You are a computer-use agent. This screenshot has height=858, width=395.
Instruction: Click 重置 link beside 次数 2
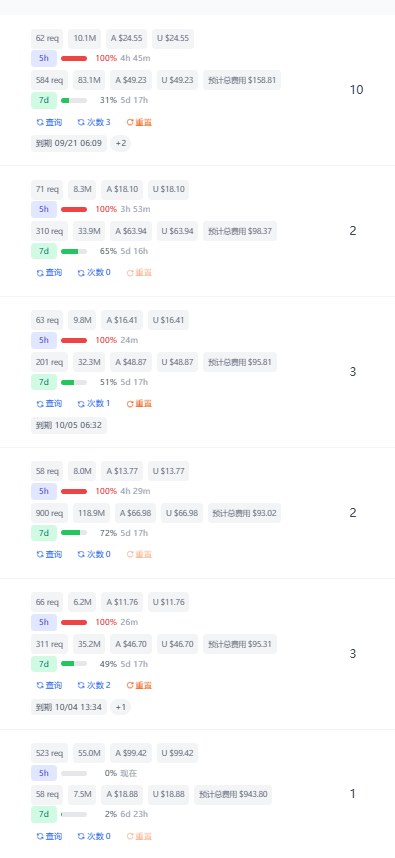point(139,685)
